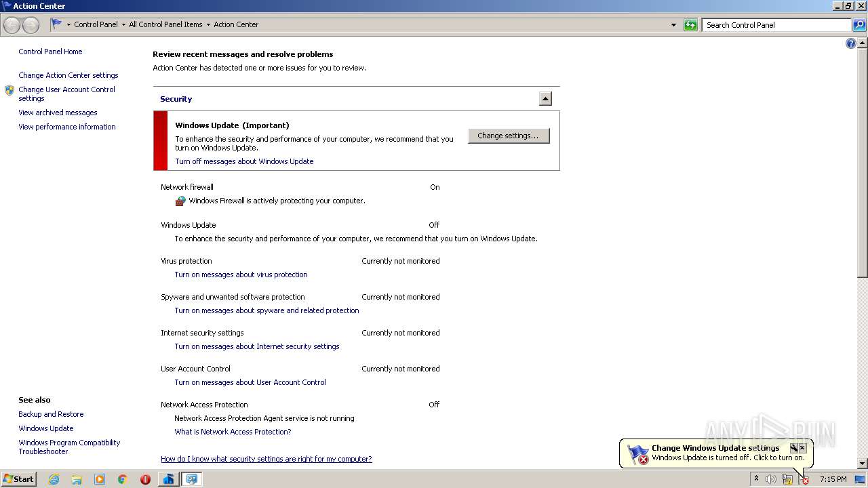This screenshot has height=488, width=868.
Task: Click the balloon's flag with red X icon
Action: point(637,454)
